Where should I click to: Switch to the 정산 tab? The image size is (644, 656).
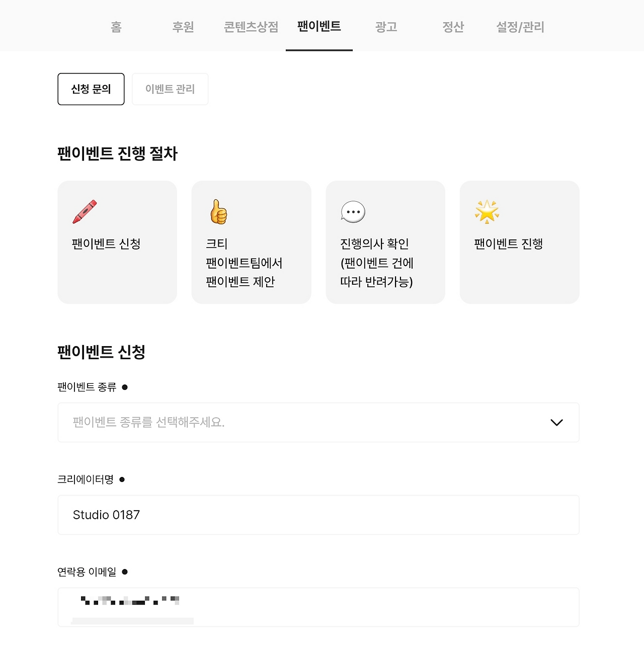point(452,27)
